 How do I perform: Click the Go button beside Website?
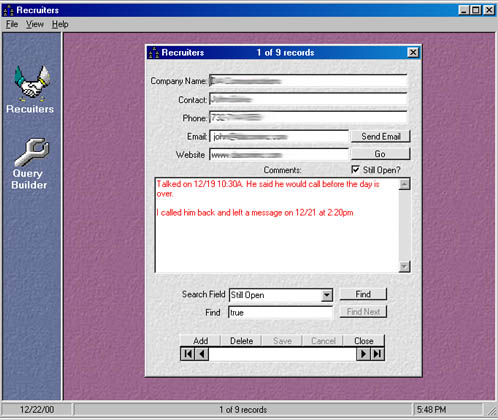click(x=380, y=154)
